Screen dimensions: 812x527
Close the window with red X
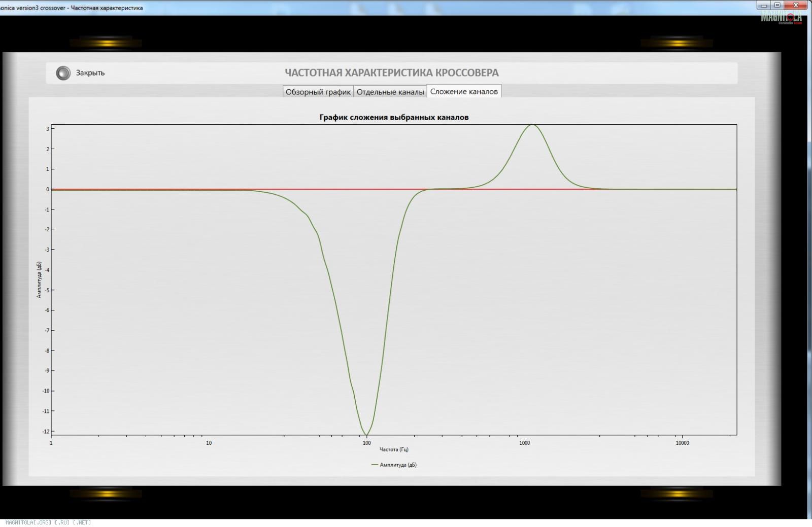[x=795, y=6]
